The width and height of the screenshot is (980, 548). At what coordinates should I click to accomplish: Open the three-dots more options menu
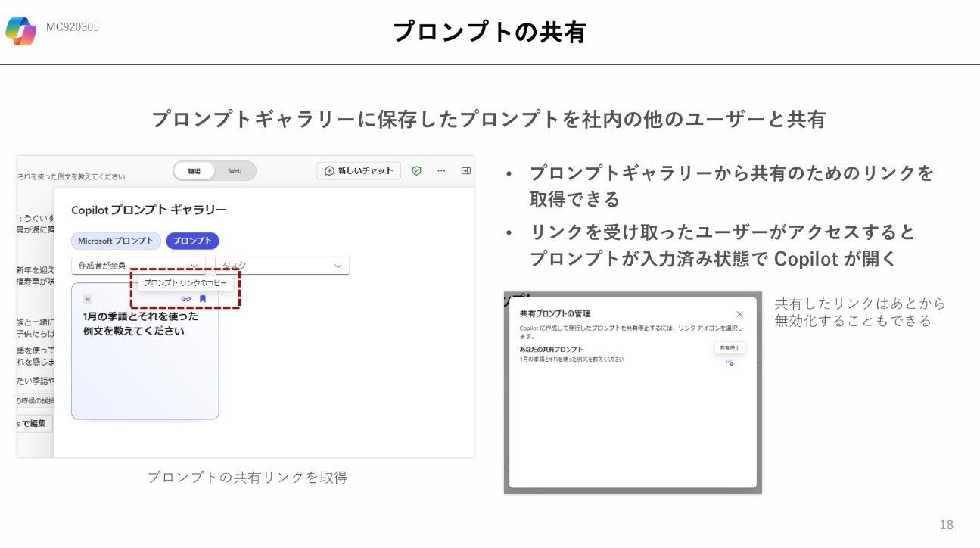442,171
